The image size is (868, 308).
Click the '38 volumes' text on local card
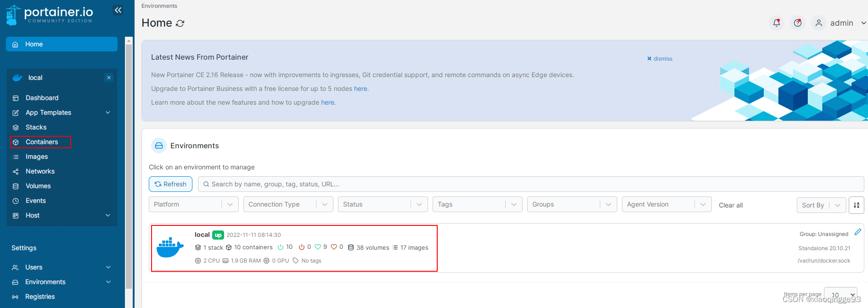point(373,247)
